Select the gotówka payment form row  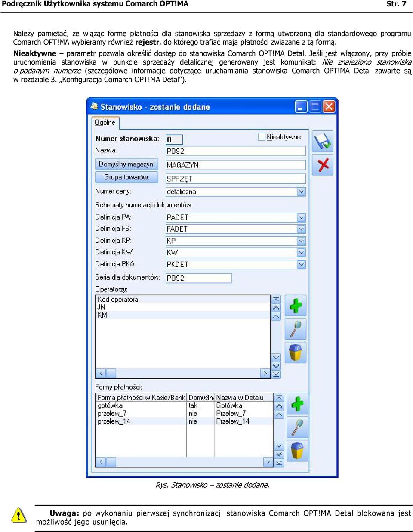[185, 405]
